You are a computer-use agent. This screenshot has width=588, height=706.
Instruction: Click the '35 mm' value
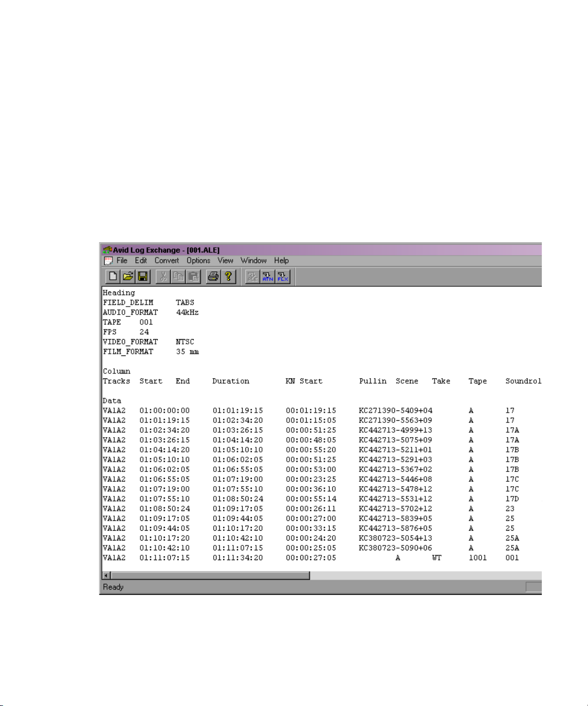coord(188,352)
